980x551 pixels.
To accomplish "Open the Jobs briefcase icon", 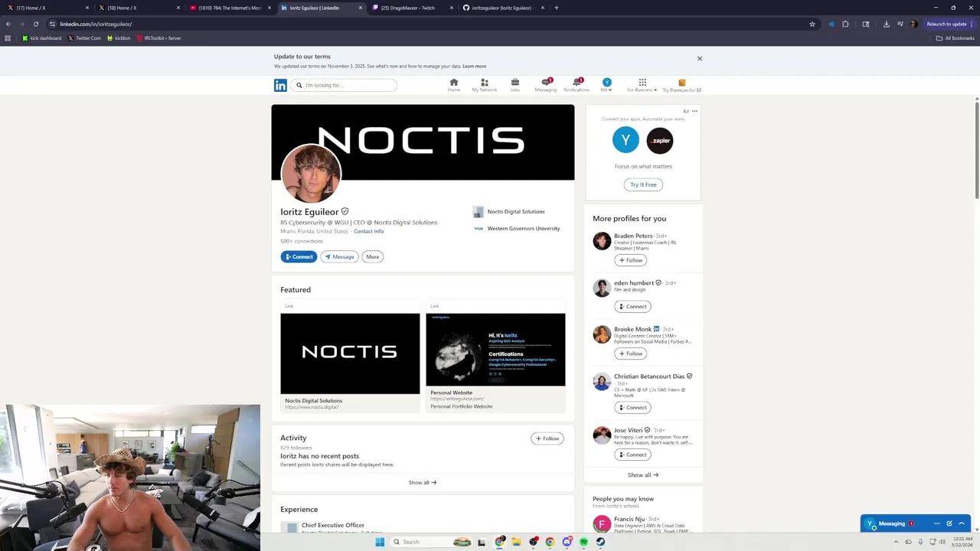I will click(x=515, y=85).
